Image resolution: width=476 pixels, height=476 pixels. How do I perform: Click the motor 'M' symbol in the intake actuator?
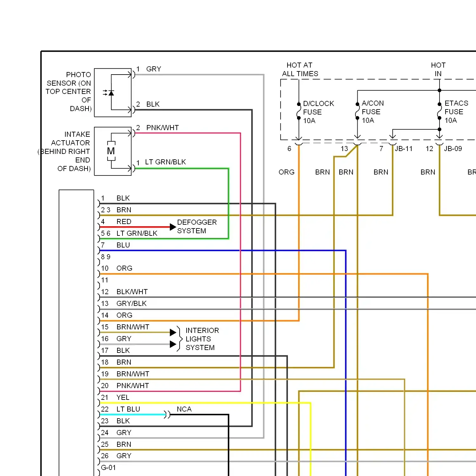[111, 151]
